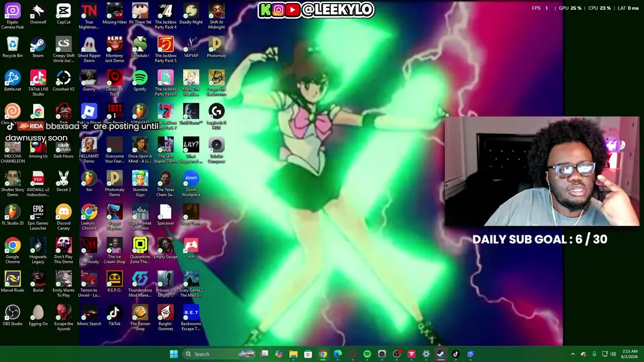
Task: Open the Granny game icon
Action: (x=89, y=81)
